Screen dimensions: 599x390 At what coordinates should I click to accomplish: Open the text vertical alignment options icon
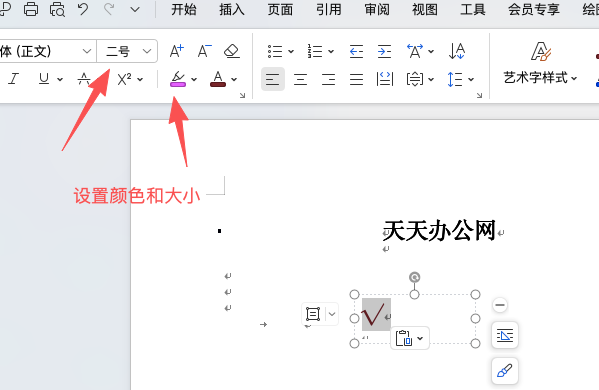click(415, 79)
